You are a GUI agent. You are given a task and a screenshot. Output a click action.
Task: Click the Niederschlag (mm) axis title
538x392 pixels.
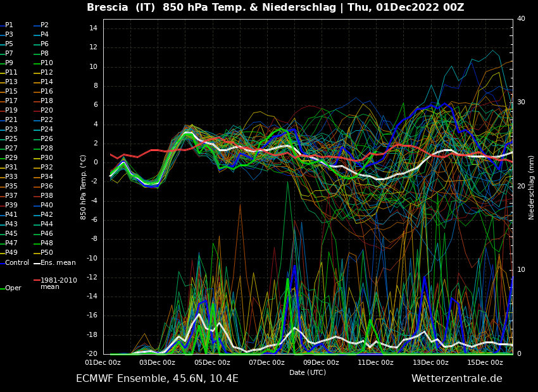[532, 187]
